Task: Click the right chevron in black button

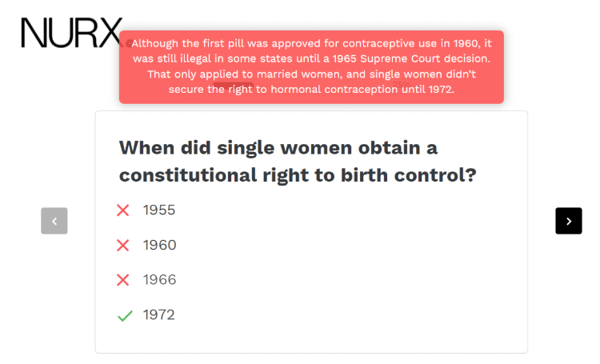Action: pyautogui.click(x=569, y=221)
